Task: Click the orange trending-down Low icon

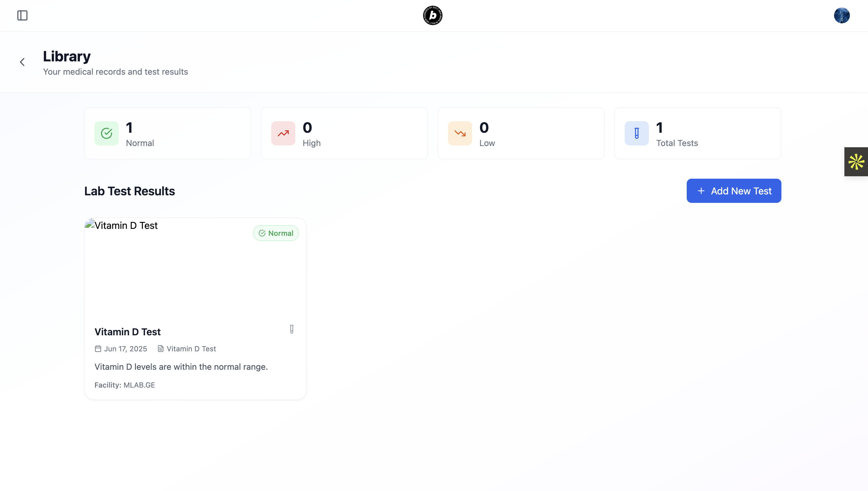Action: (460, 133)
